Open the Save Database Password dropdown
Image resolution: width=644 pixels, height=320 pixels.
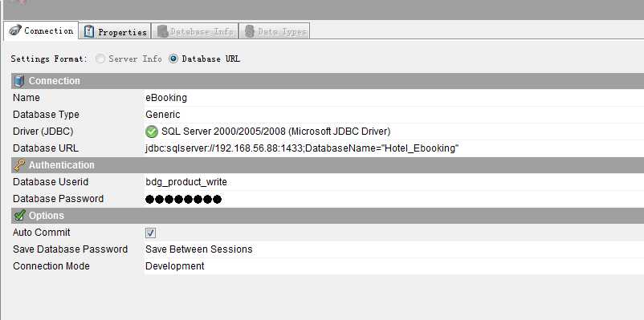tap(394, 249)
